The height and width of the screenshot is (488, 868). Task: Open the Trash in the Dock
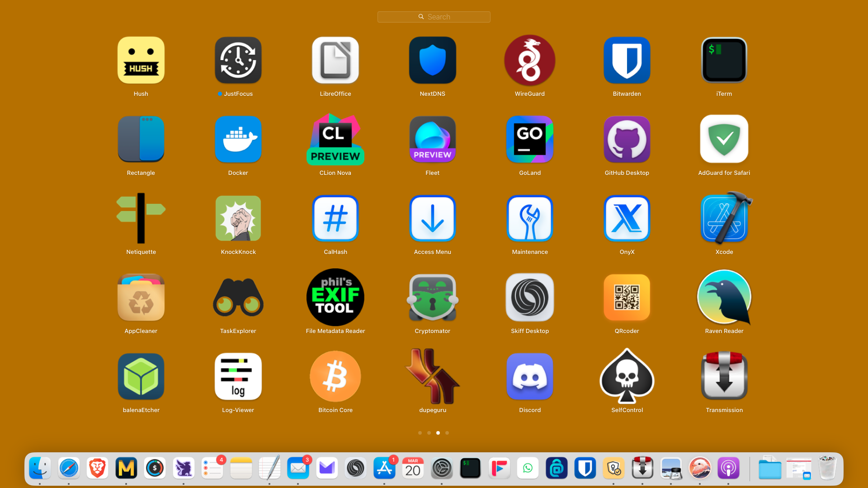(x=827, y=468)
